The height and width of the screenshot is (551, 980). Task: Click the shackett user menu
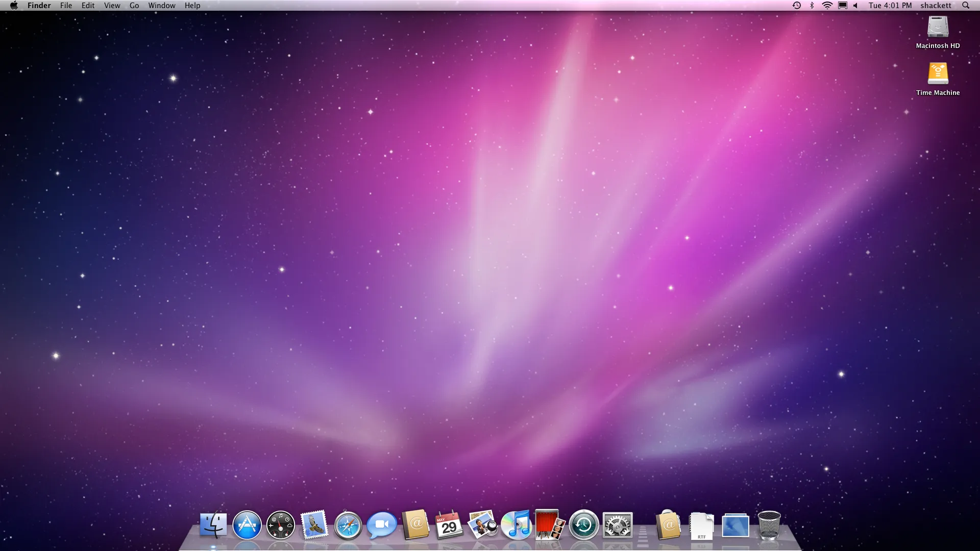[936, 6]
